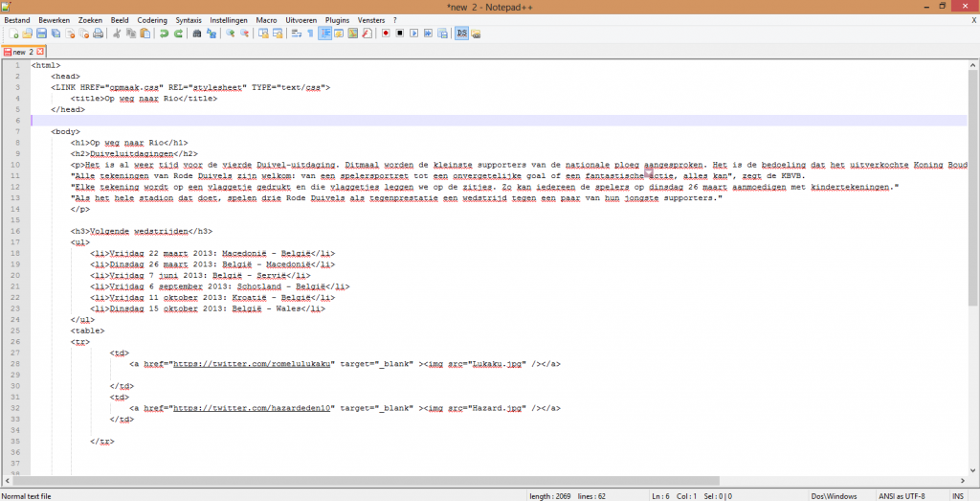Image resolution: width=980 pixels, height=501 pixels.
Task: Click the horizontal scrollbar thumb
Action: pos(365,481)
